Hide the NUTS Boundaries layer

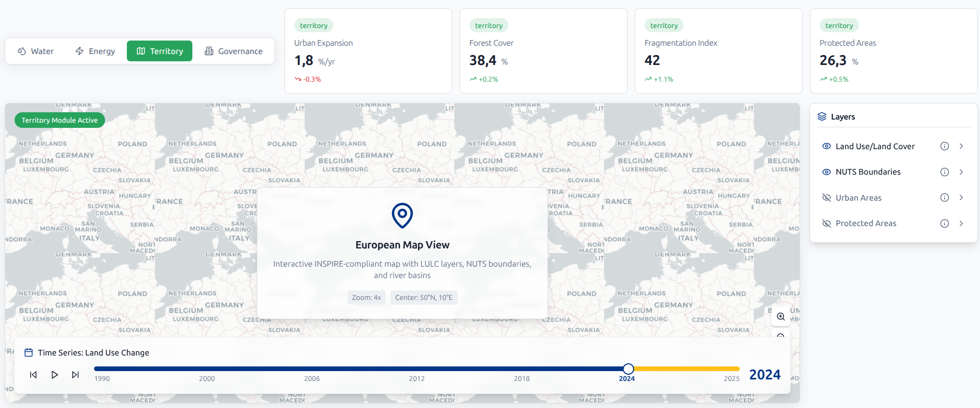pyautogui.click(x=826, y=172)
